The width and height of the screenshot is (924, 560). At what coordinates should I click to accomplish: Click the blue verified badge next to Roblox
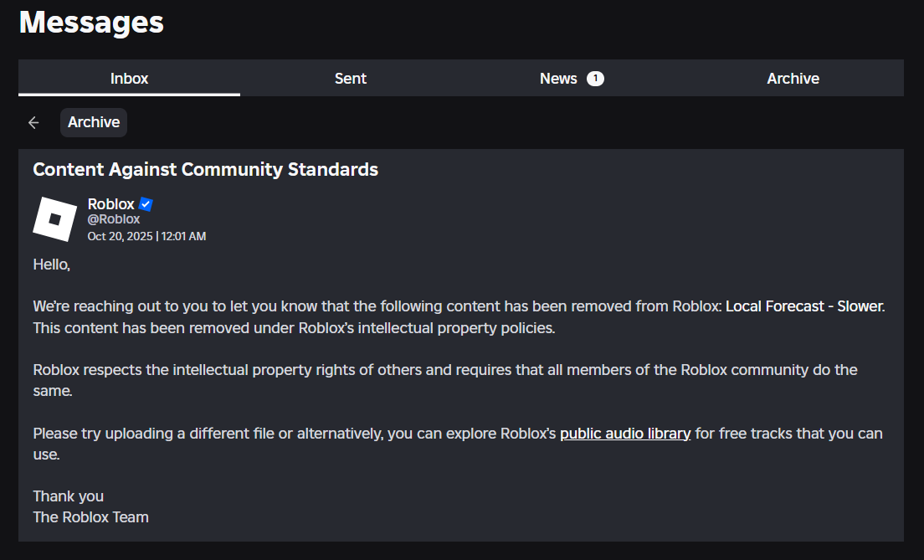146,203
